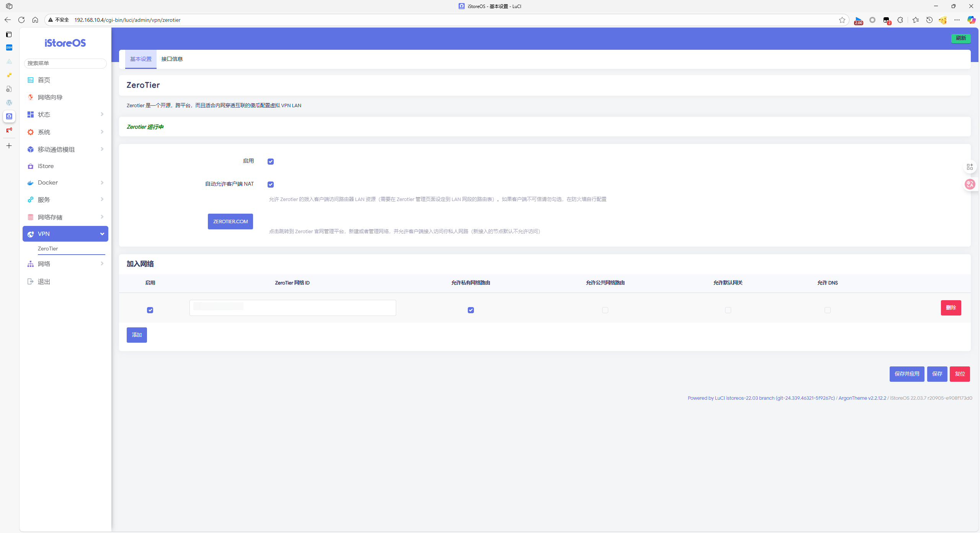
Task: Click the 添加 button
Action: click(137, 335)
